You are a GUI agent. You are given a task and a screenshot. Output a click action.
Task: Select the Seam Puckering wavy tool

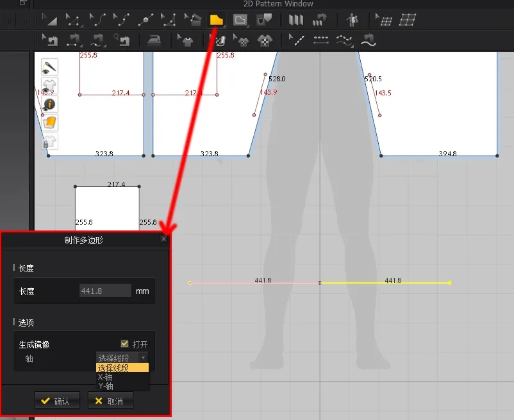click(368, 40)
